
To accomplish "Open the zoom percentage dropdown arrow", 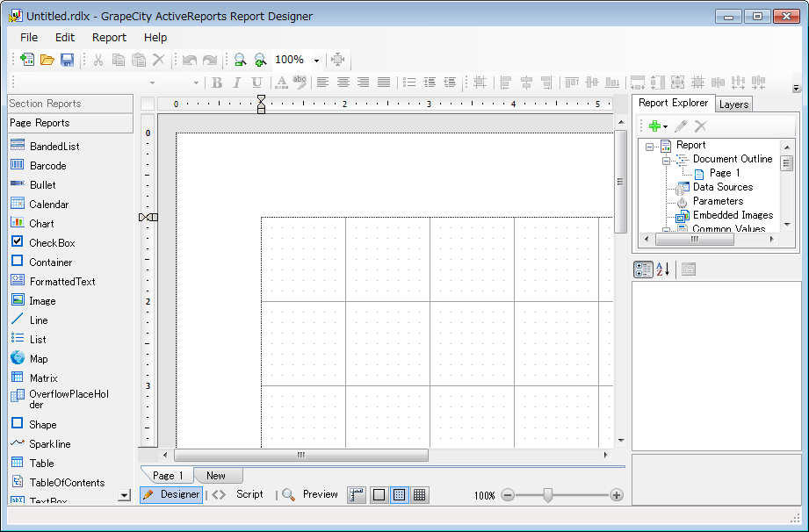I will click(x=316, y=60).
